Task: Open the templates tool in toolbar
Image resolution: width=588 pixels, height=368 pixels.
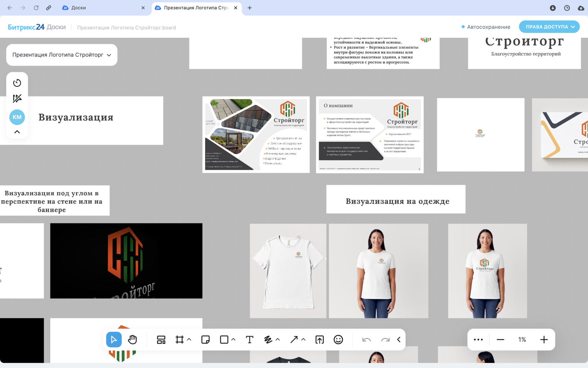Action: (161, 340)
